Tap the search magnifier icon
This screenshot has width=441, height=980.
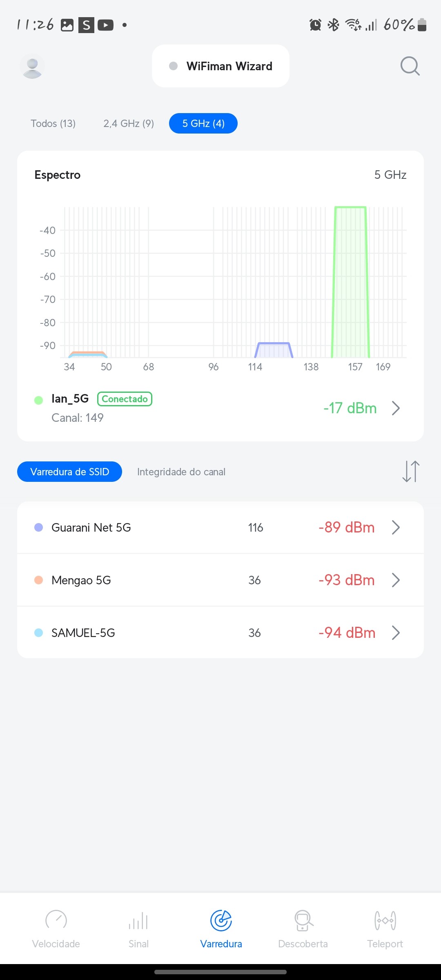click(410, 66)
